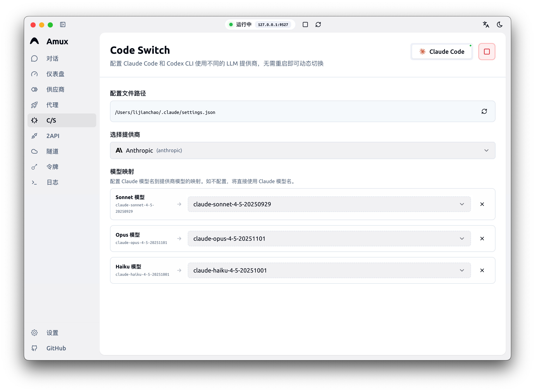The image size is (535, 392).
Task: Delete the Haiku model mapping
Action: [482, 271]
